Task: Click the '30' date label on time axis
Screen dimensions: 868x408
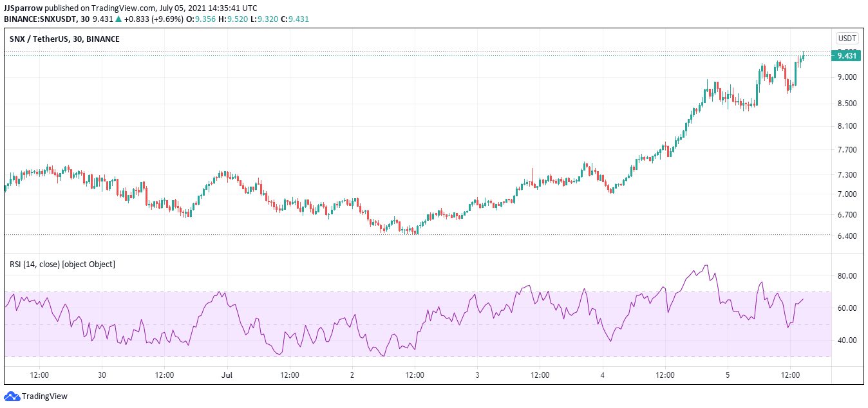Action: click(x=101, y=374)
